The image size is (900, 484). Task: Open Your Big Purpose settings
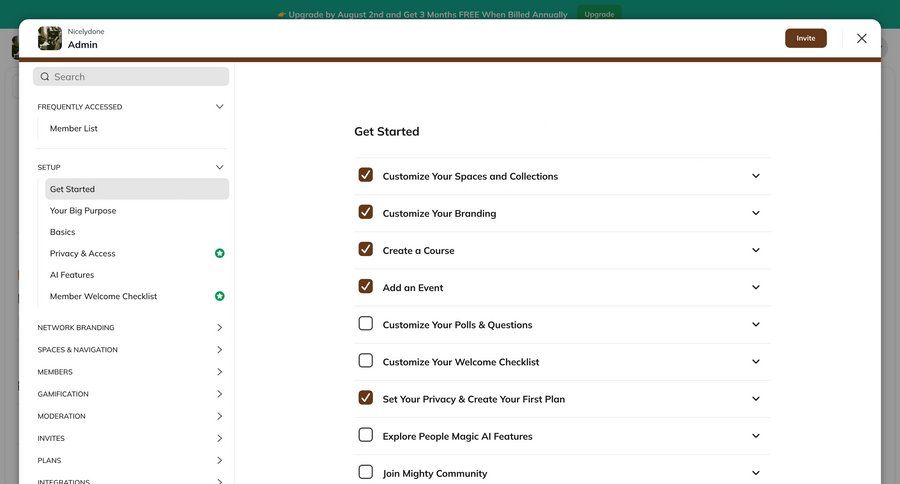pyautogui.click(x=83, y=211)
